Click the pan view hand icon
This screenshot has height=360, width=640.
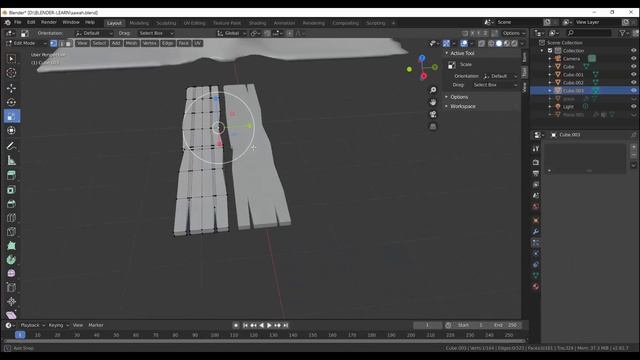[x=433, y=102]
